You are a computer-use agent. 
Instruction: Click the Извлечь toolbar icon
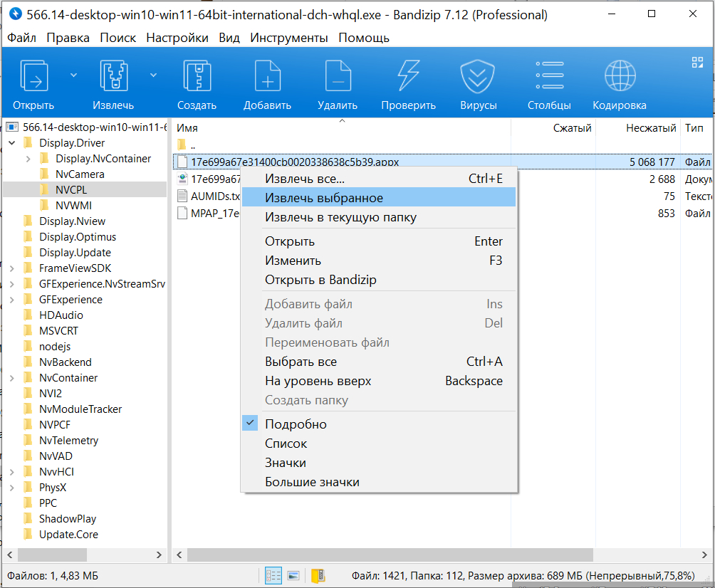point(113,76)
